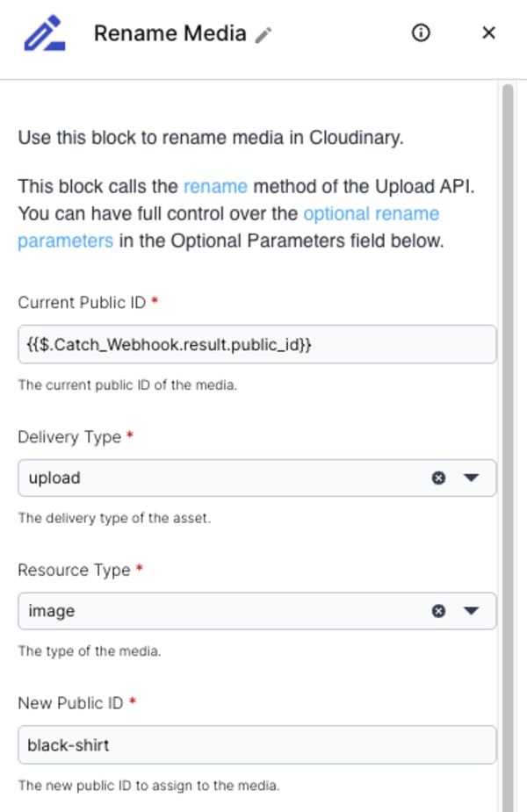Select the Resource Type image combo box
Viewport: 527px width, 812px height.
257,611
